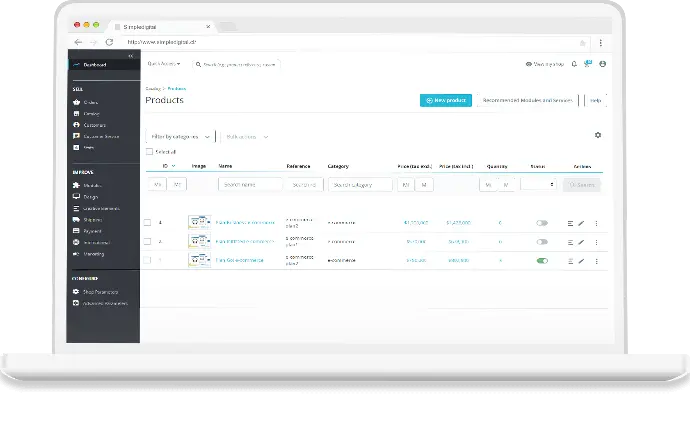Click the View my shop link
690x421 pixels.
[x=545, y=64]
